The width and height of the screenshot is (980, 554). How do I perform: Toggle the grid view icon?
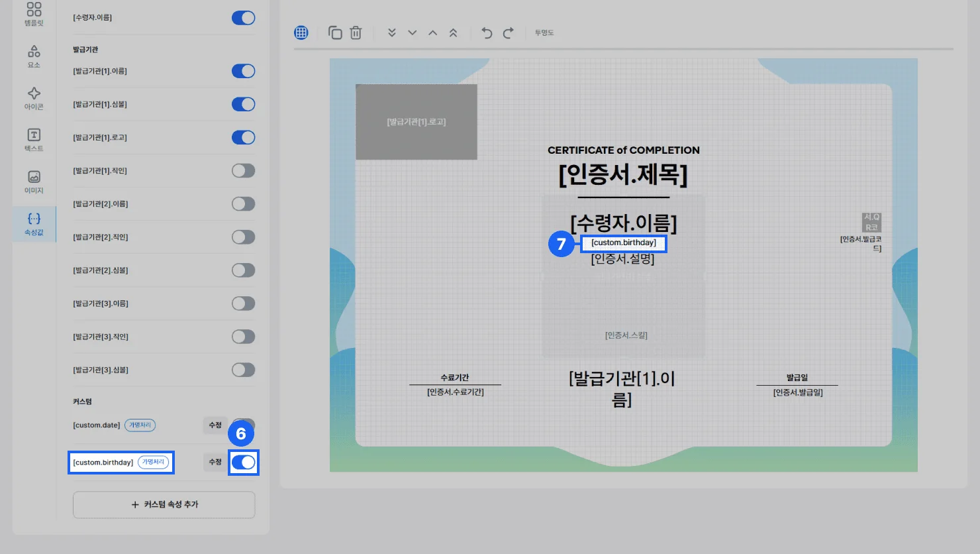tap(301, 32)
